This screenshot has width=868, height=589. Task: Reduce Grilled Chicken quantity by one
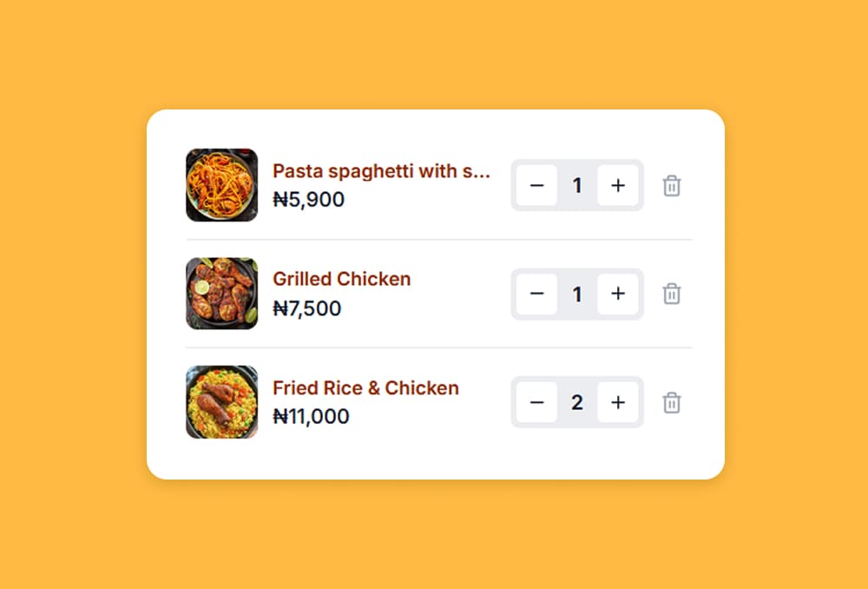click(537, 294)
